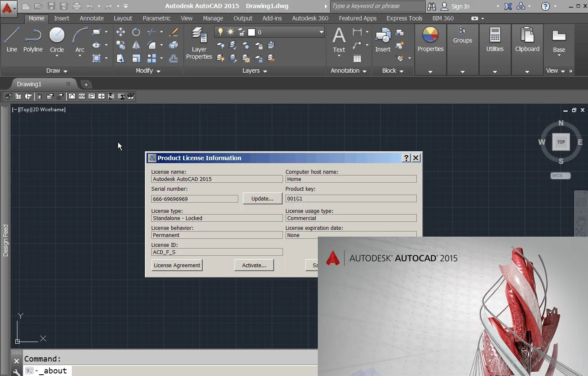Click the Scale tool icon
Screen dimensions: 588x376
tap(136, 58)
